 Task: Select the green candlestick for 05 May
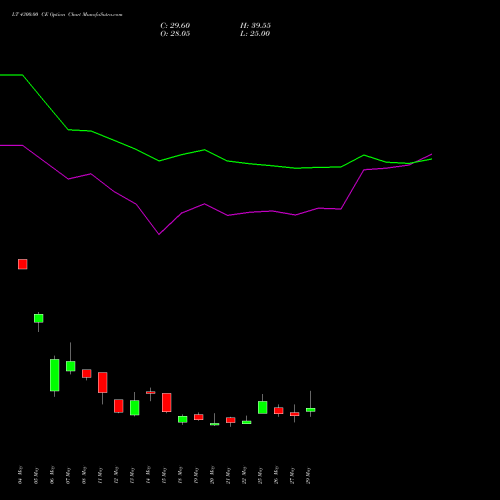(39, 318)
